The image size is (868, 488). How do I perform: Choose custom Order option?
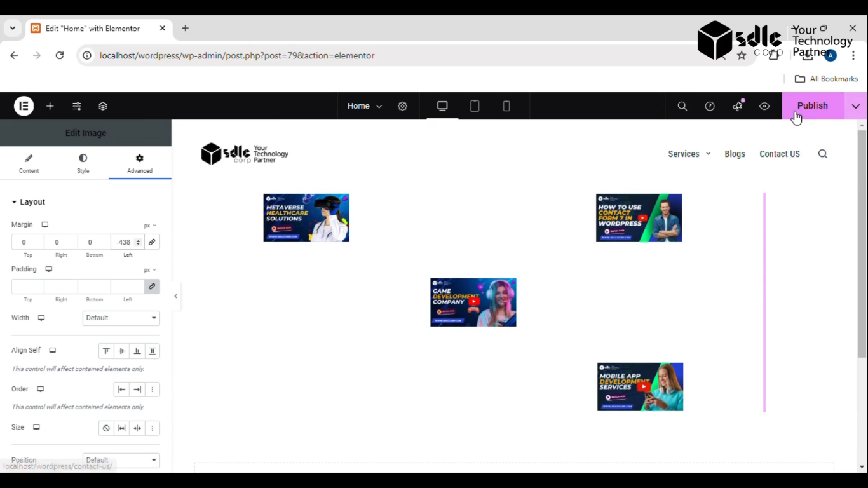(152, 390)
